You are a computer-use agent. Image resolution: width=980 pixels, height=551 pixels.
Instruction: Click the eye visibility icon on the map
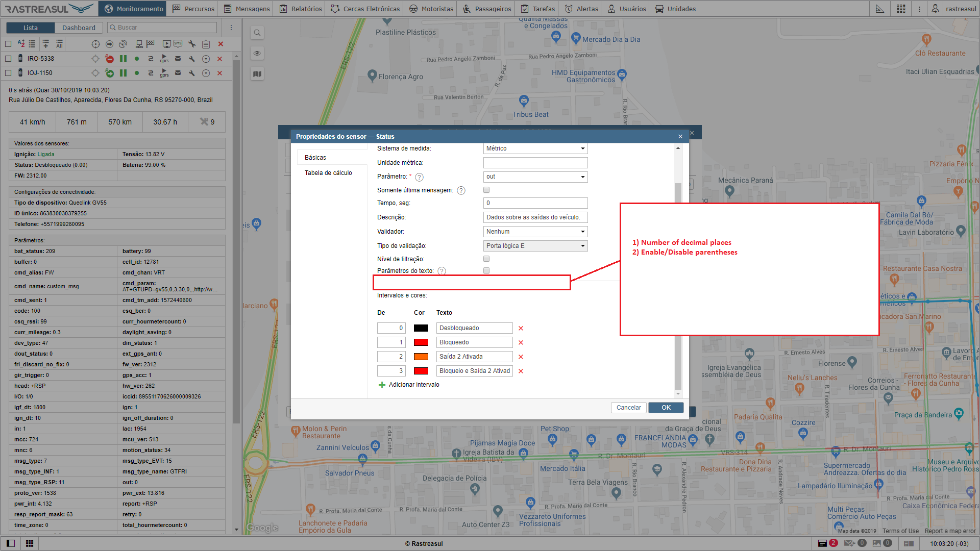257,53
